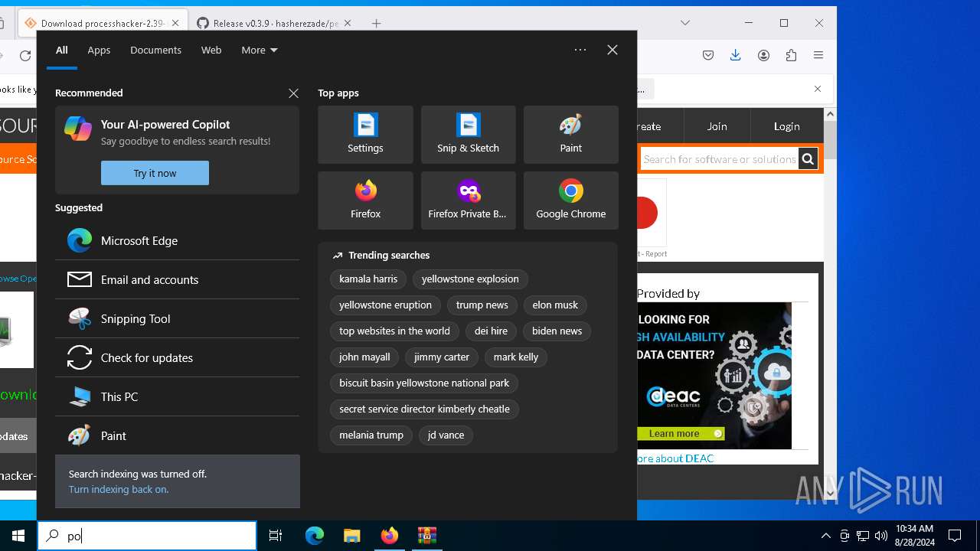Search trending kamala harris
Screen dimensions: 980x551
point(368,279)
